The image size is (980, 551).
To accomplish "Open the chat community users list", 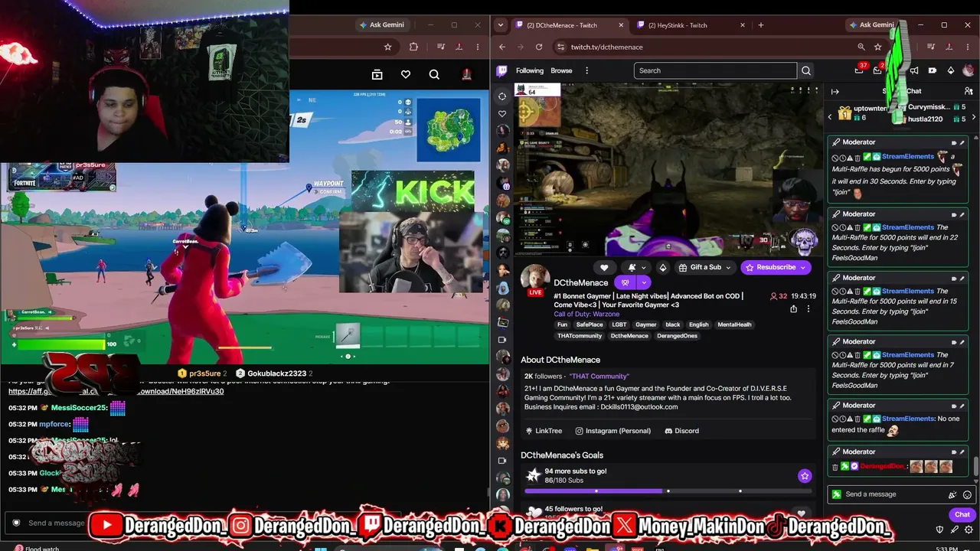I will pyautogui.click(x=969, y=92).
